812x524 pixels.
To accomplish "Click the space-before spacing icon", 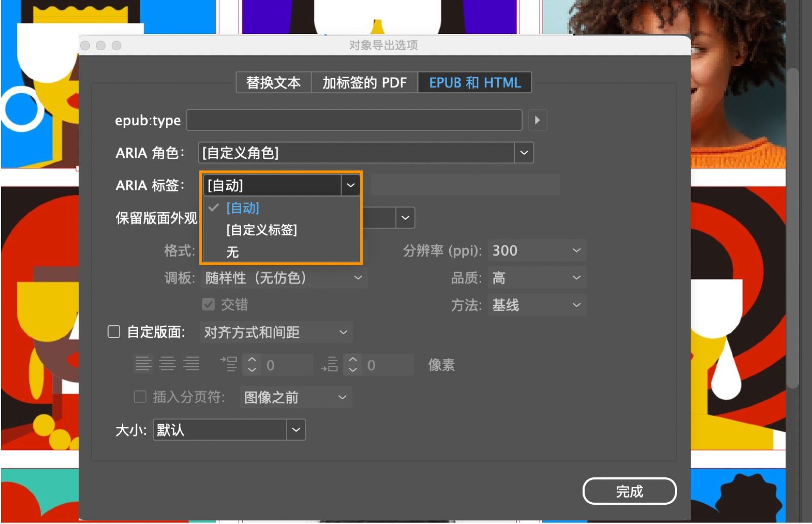I will (229, 364).
